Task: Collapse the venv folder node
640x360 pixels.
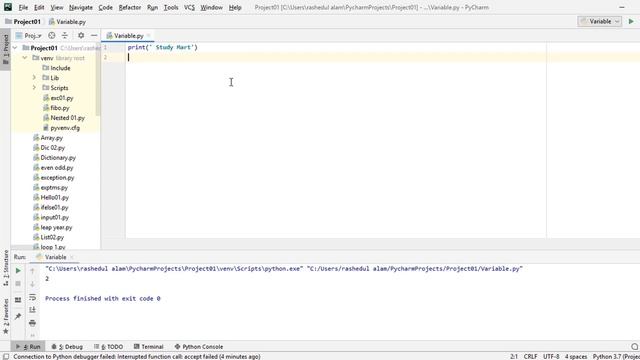Action: click(25, 58)
